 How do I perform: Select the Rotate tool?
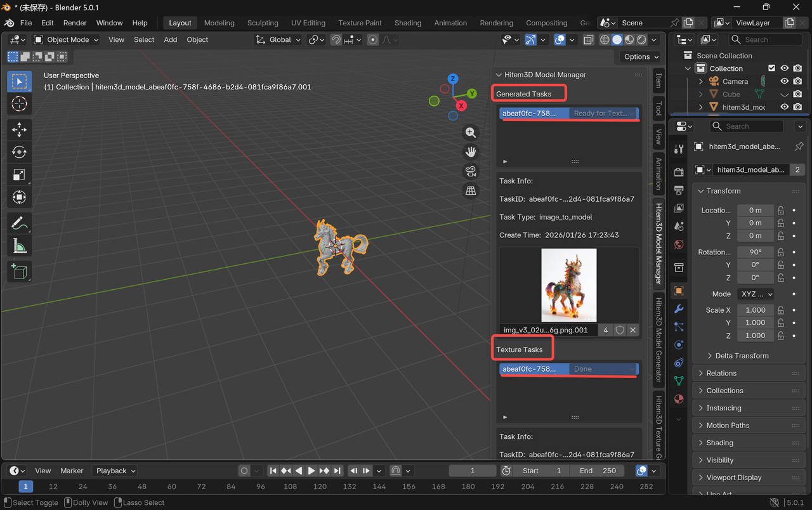click(19, 152)
